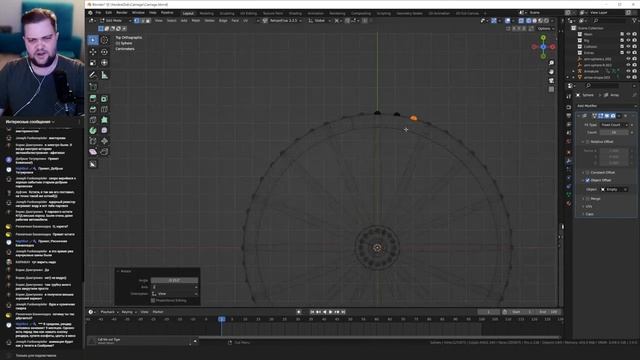Open the Edit Mode dropdown
640x360 pixels.
116,20
